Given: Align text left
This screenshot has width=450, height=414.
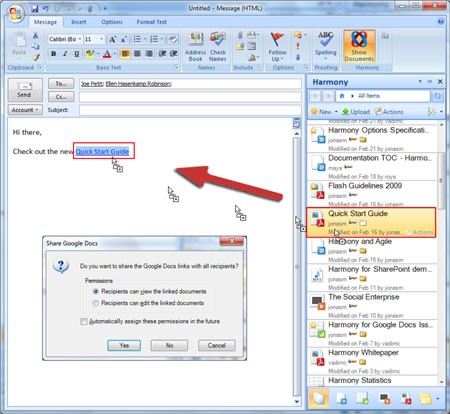Looking at the screenshot, I should (x=125, y=54).
